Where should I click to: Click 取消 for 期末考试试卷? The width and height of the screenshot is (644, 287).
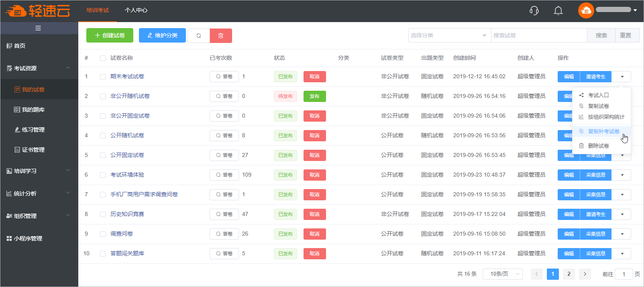pos(315,77)
